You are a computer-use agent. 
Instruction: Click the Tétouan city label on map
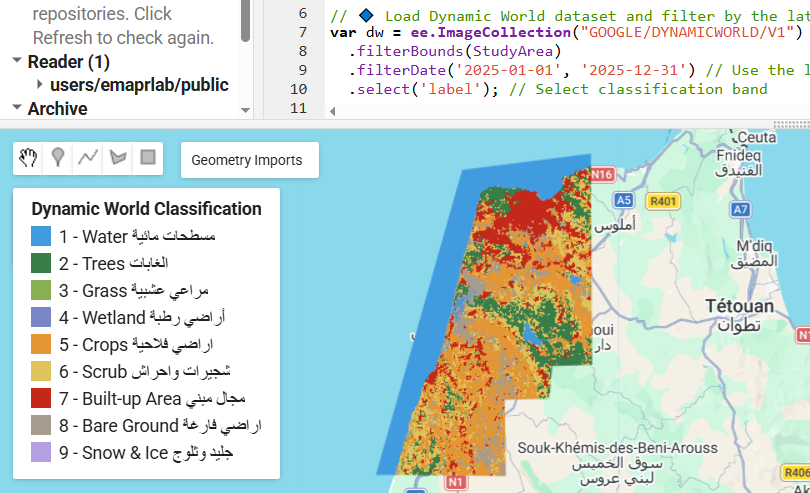pyautogui.click(x=739, y=306)
